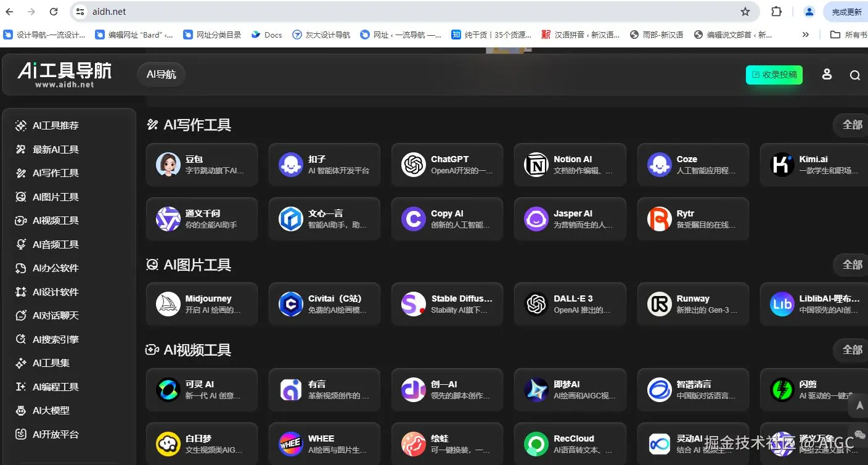Open the DALL·E 3 logo icon

pos(536,304)
